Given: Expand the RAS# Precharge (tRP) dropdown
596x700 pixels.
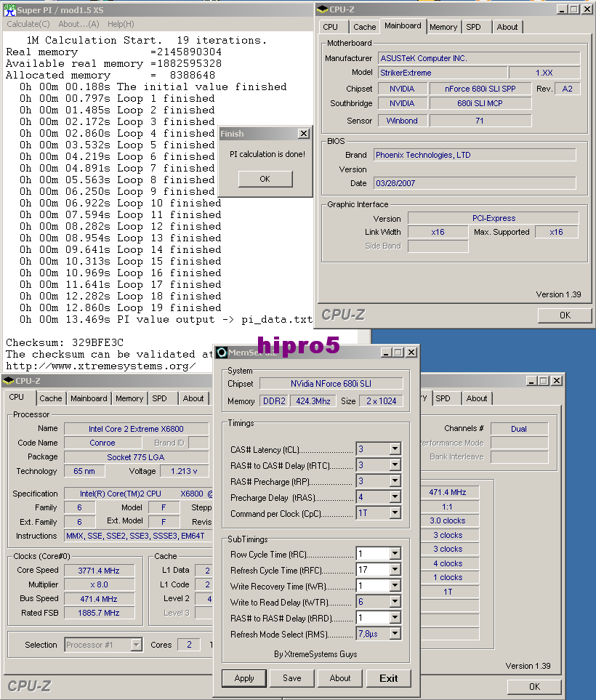Looking at the screenshot, I should [x=395, y=480].
